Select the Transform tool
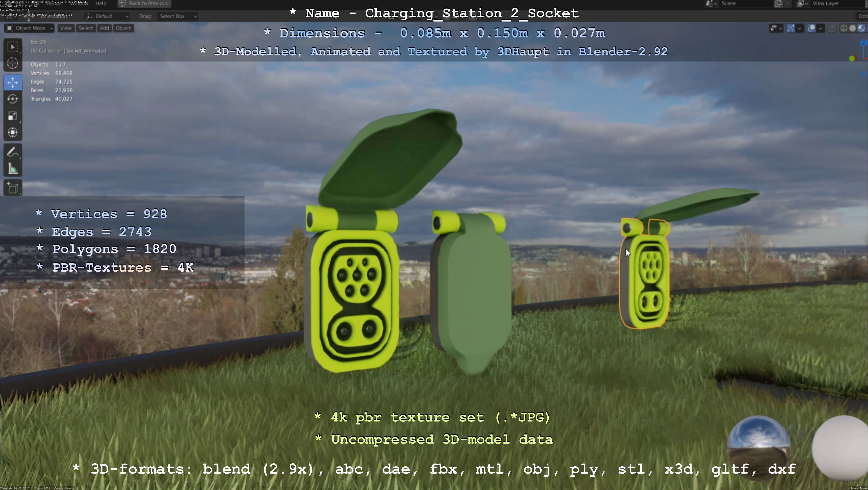 point(13,132)
